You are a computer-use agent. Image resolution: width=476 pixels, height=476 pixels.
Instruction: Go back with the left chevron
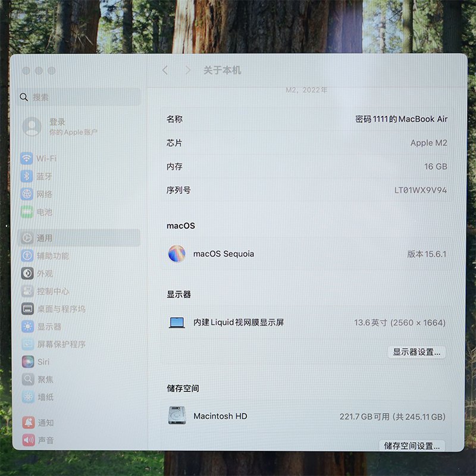165,70
